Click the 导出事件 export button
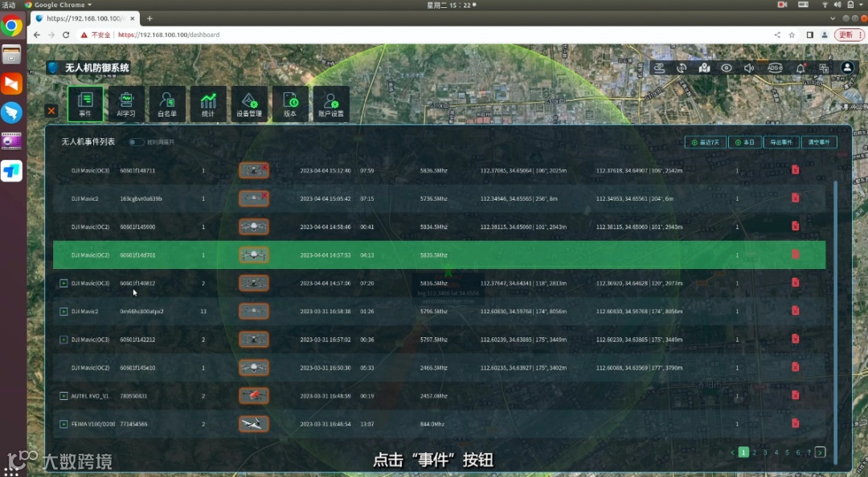This screenshot has height=477, width=868. [781, 142]
